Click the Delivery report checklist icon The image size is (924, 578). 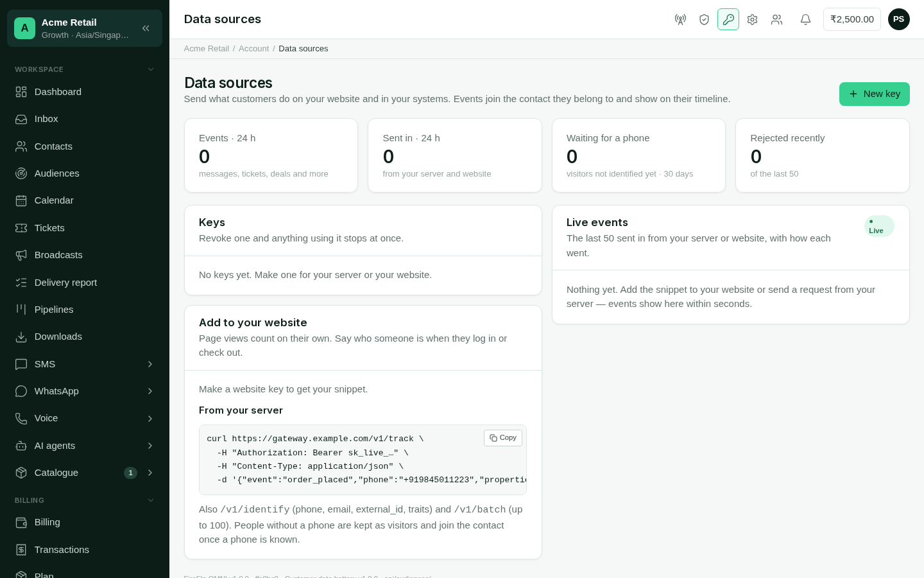point(21,283)
